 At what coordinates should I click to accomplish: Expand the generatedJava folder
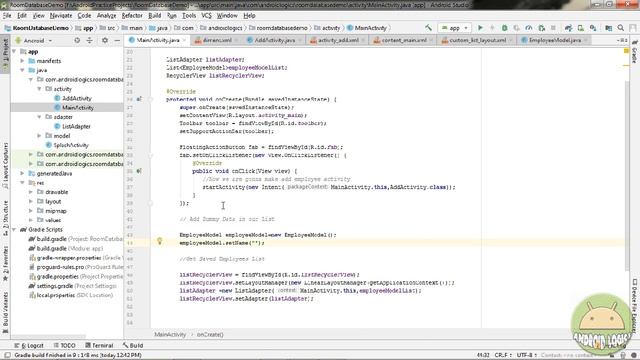pos(23,173)
